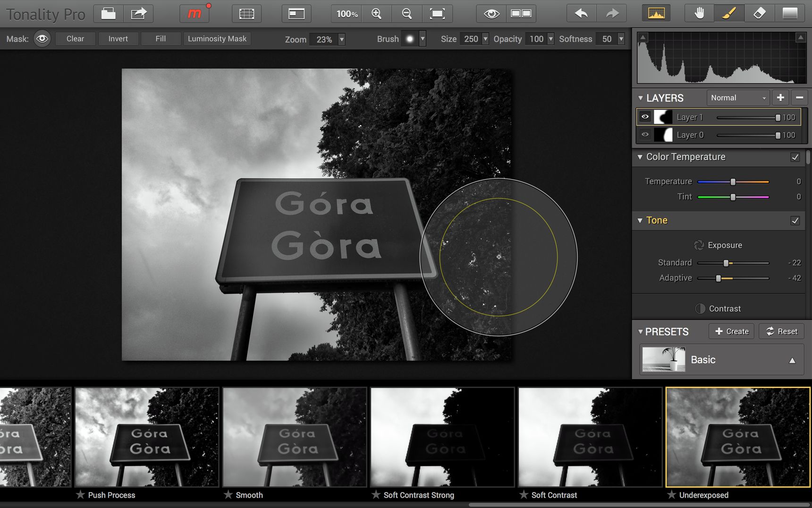Open the Zoom percentage dropdown
The height and width of the screenshot is (508, 812).
[341, 39]
